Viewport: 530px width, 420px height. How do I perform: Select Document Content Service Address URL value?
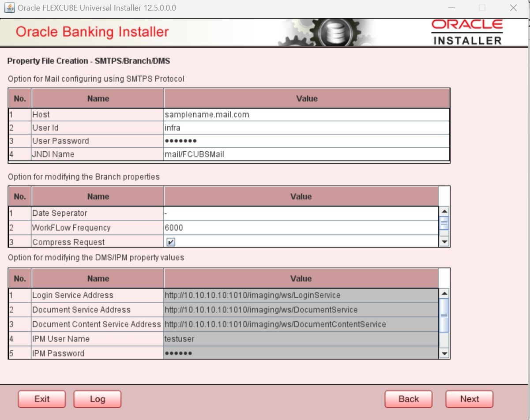click(301, 324)
